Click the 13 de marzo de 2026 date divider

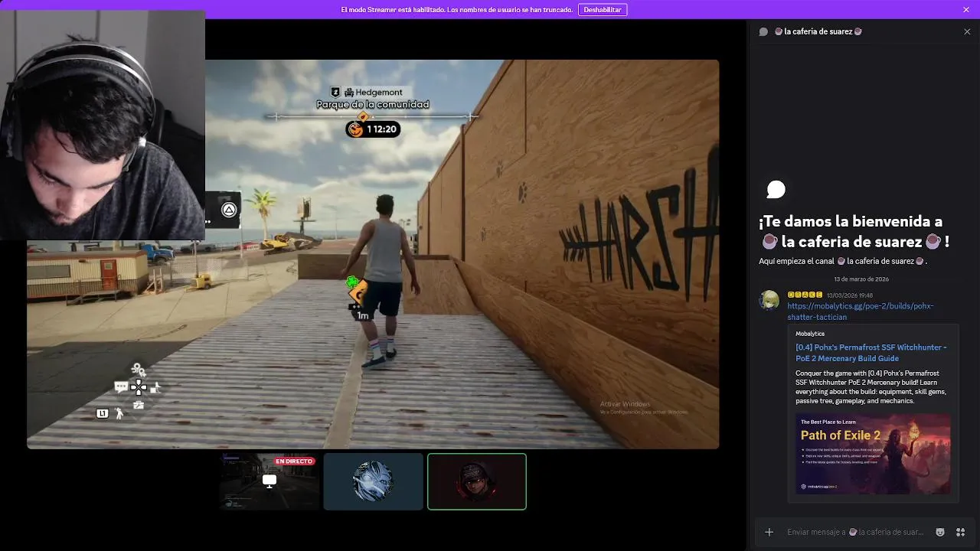pyautogui.click(x=861, y=279)
